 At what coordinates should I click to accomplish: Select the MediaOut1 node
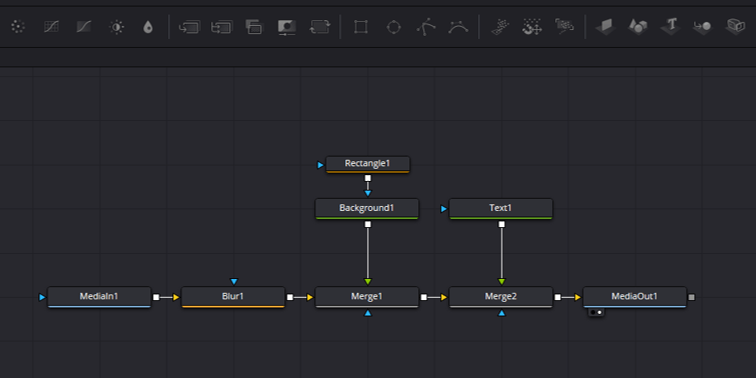pyautogui.click(x=634, y=297)
